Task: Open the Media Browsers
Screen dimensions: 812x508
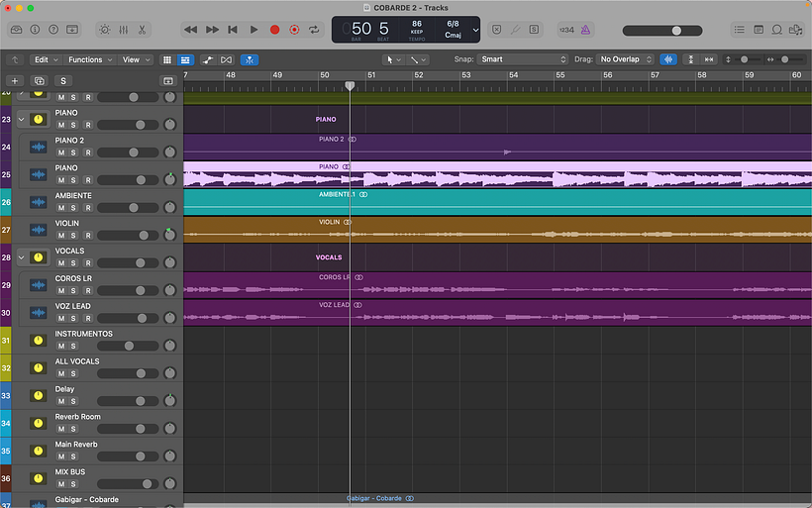Action: [795, 30]
